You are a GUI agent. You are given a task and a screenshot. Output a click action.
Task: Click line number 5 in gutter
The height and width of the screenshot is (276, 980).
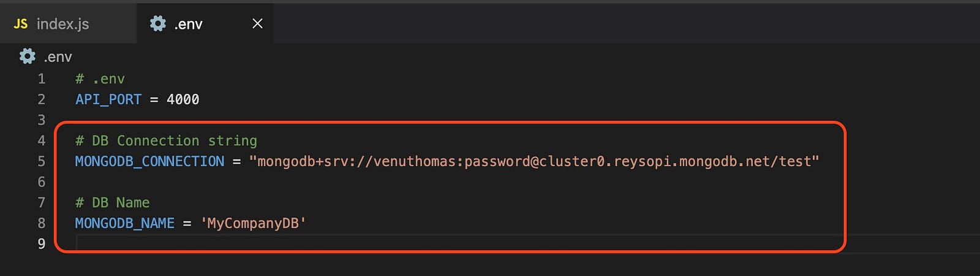coord(42,161)
